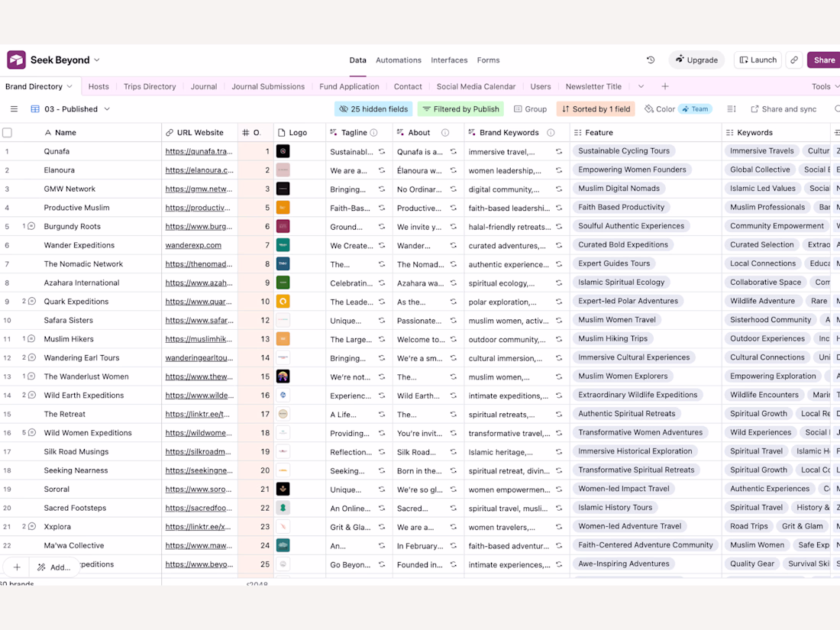
Task: Copy link using the chain icon button
Action: (x=794, y=60)
